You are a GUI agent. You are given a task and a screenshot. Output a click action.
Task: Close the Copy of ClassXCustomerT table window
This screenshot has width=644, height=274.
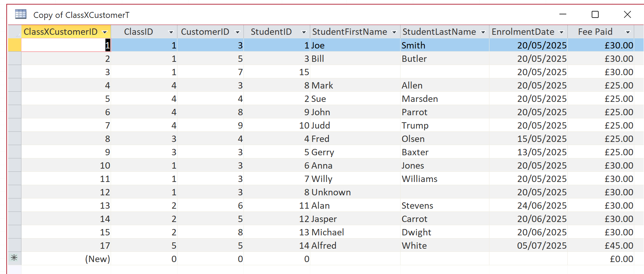point(627,14)
